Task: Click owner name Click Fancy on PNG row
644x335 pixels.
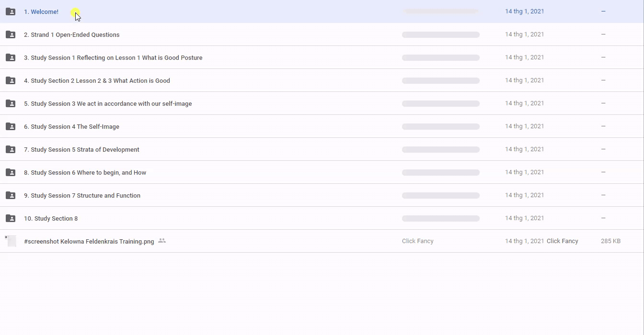Action: coord(417,241)
